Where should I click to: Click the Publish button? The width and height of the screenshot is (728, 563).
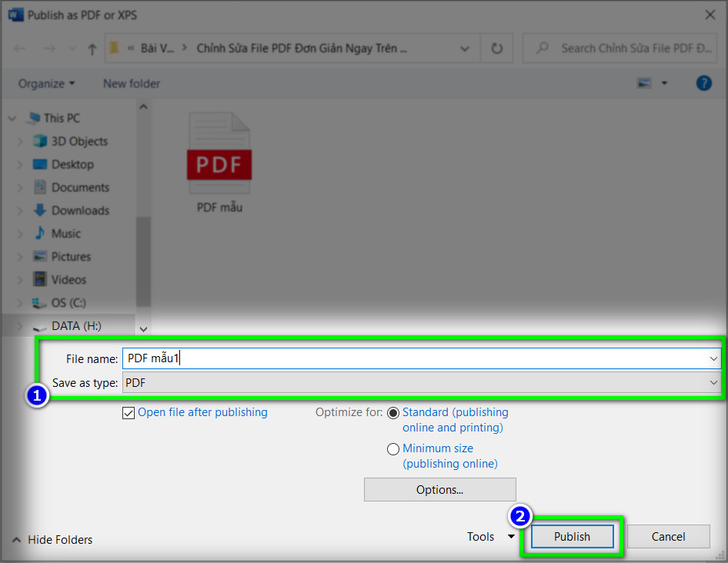(572, 537)
